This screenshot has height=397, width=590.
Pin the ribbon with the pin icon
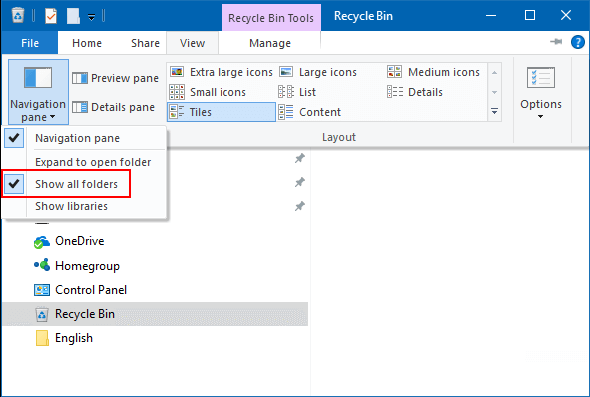point(556,42)
